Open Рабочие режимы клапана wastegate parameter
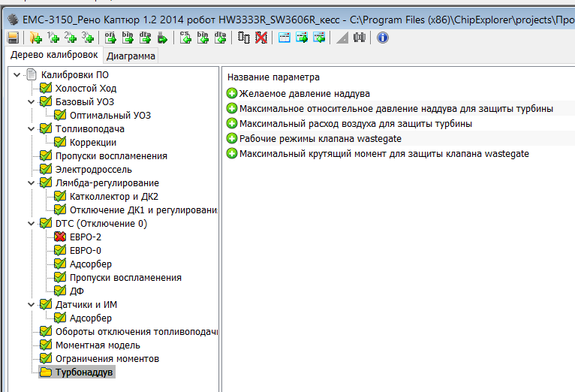The image size is (575, 392). 320,139
